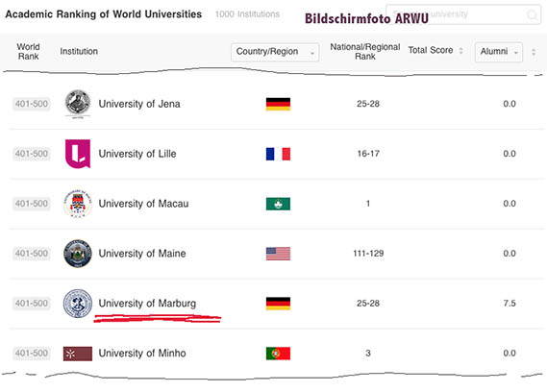Open the Alumni indicator dropdown
The image size is (547, 392).
coord(499,52)
